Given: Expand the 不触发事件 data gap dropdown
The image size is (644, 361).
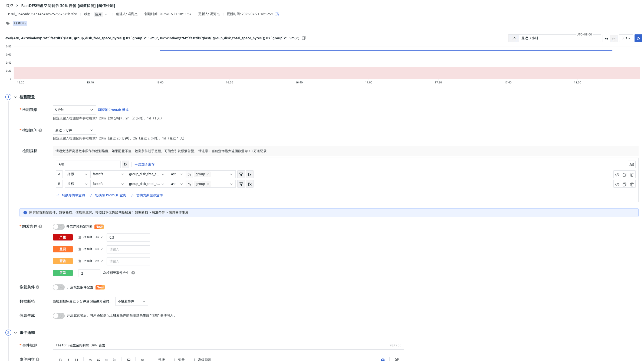Looking at the screenshot, I should pyautogui.click(x=132, y=301).
